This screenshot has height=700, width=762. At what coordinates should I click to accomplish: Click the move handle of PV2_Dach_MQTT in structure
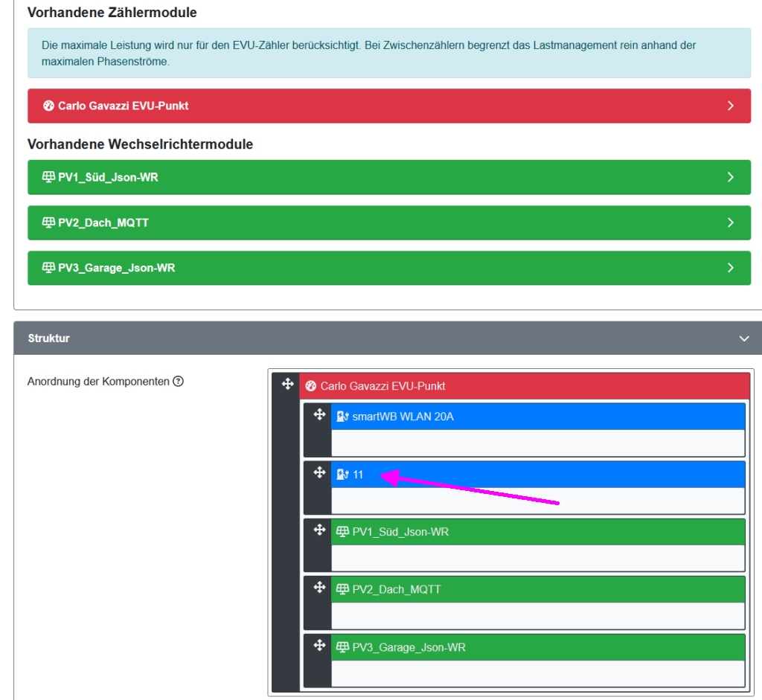[319, 587]
